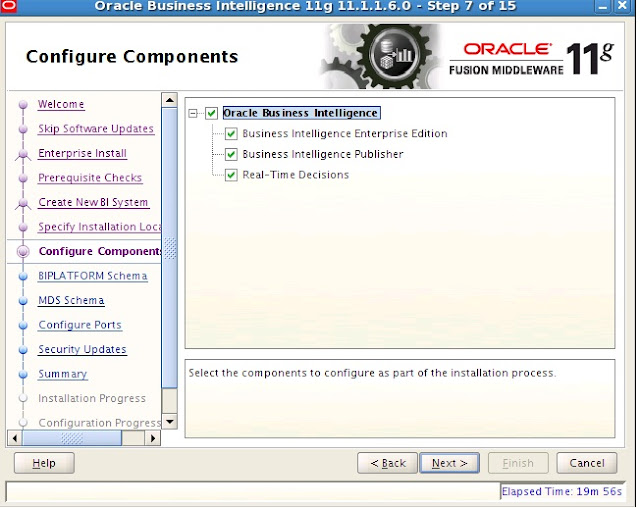640x508 pixels.
Task: Click the horizontal scroll-left arrow
Action: [x=15, y=439]
